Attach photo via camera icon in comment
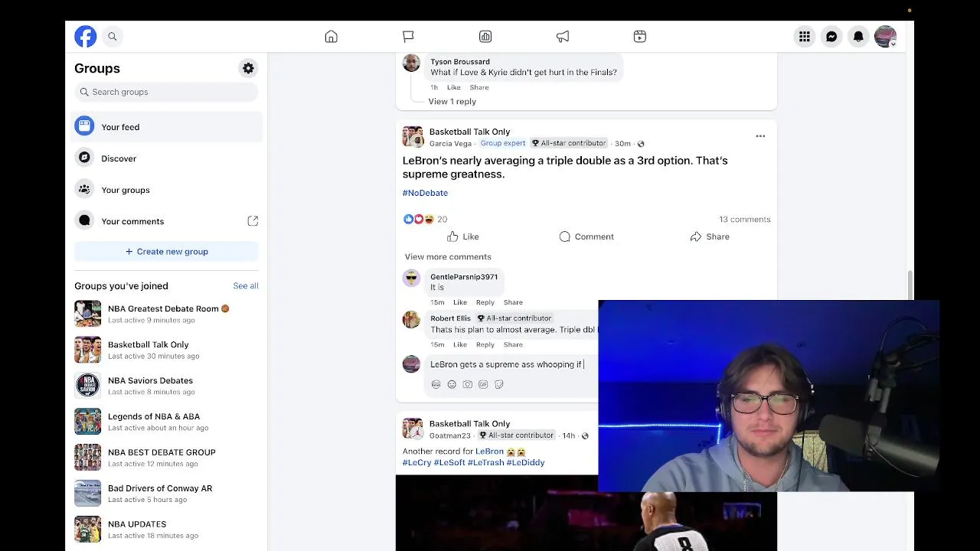980x551 pixels. pos(467,384)
